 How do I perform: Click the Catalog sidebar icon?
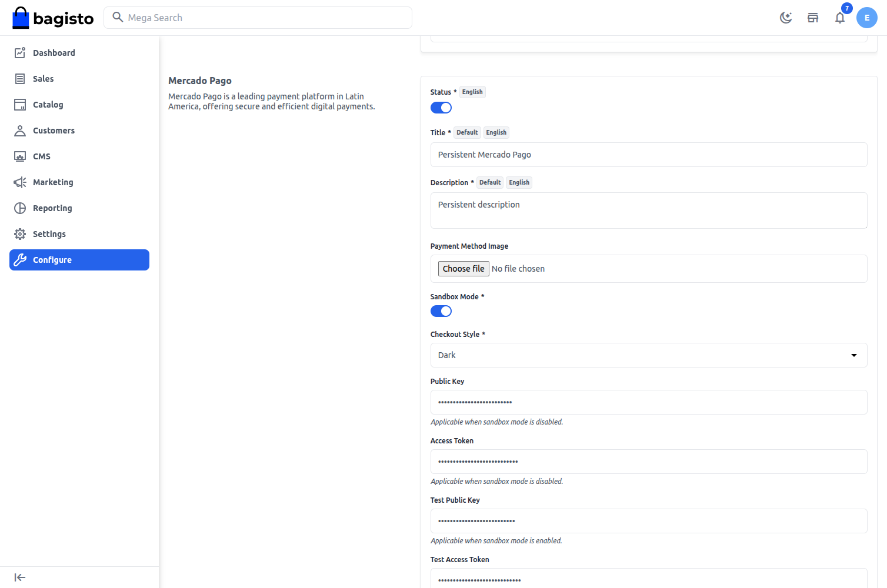[x=20, y=105]
